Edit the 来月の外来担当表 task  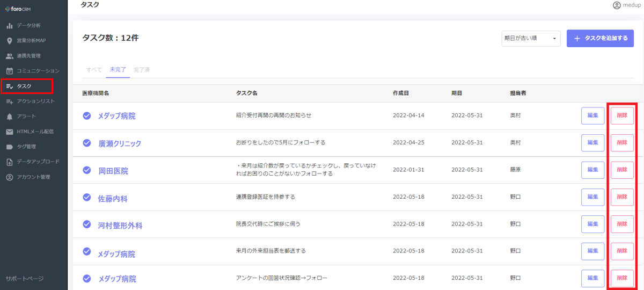[592, 251]
